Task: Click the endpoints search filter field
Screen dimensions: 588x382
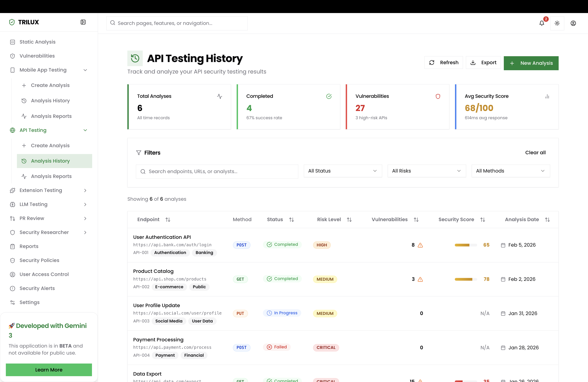Action: 217,172
